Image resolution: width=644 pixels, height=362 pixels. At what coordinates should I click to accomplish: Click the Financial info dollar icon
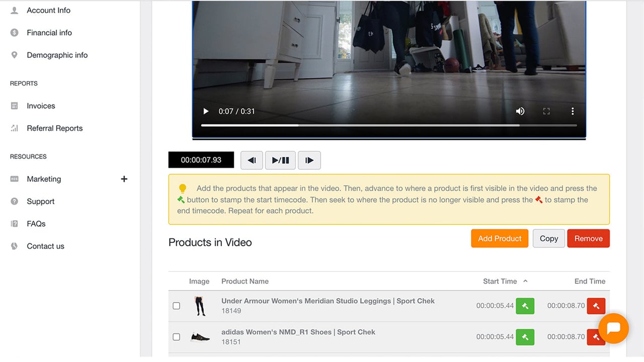pos(15,33)
